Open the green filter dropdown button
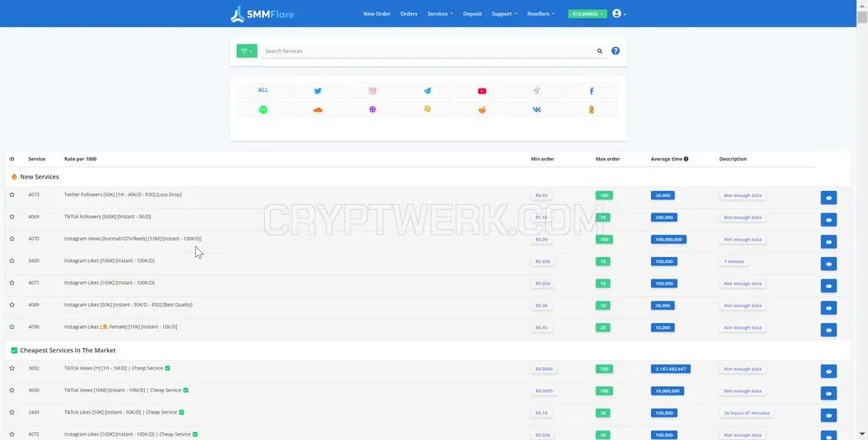Screen dimensions: 868x440 click(247, 51)
